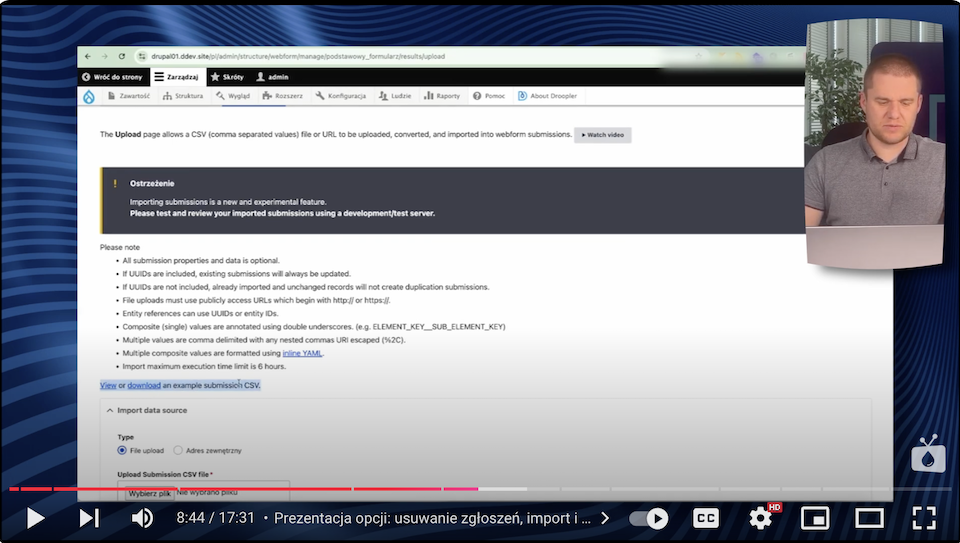This screenshot has width=960, height=543.
Task: Click Wybierz plik file button
Action: [150, 493]
